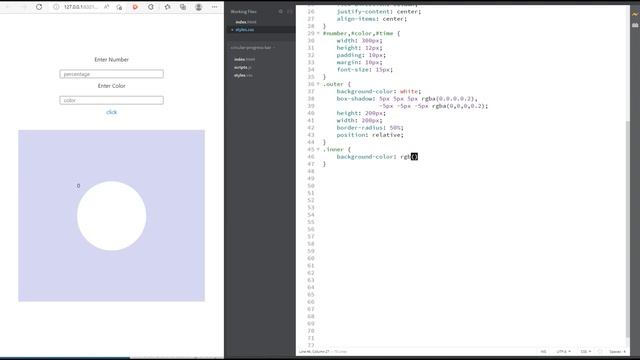Screen dimensions: 640x360
Task: Open the circular-progress-bar project dropdown
Action: coord(253,48)
